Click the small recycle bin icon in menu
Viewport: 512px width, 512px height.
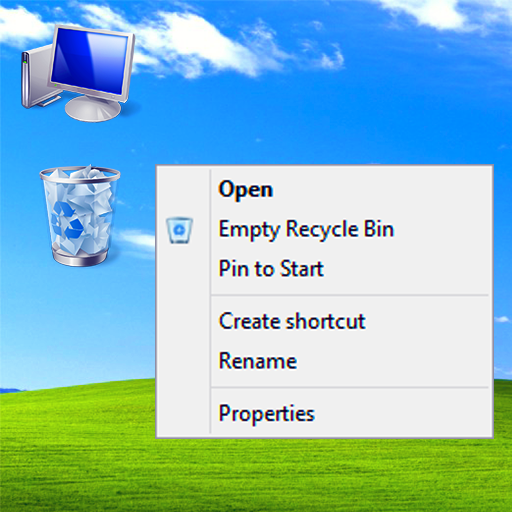[x=179, y=230]
